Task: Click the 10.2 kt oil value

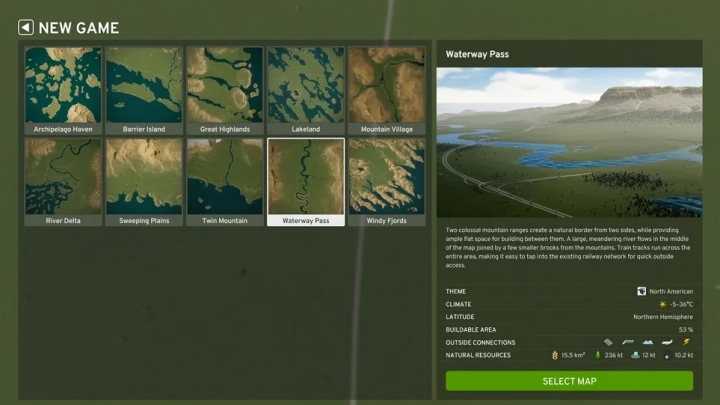Action: 684,355
